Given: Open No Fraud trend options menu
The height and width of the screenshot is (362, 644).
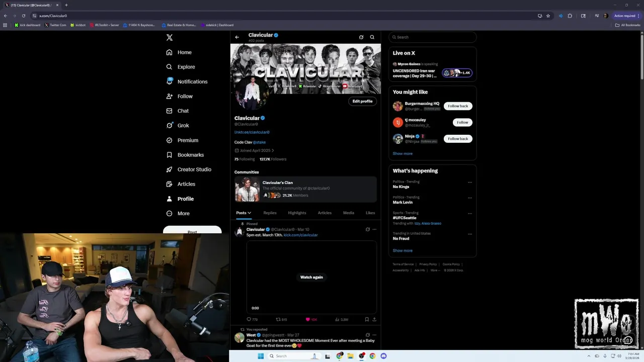Looking at the screenshot, I should pos(470,234).
